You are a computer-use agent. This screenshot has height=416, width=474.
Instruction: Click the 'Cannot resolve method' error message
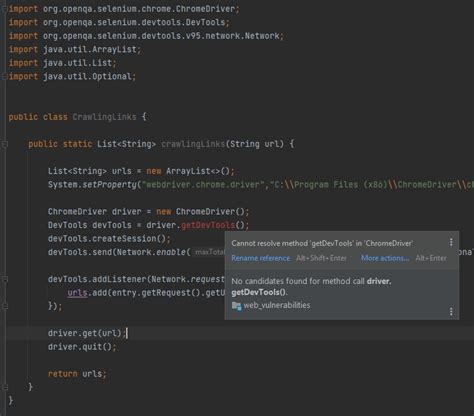(322, 243)
